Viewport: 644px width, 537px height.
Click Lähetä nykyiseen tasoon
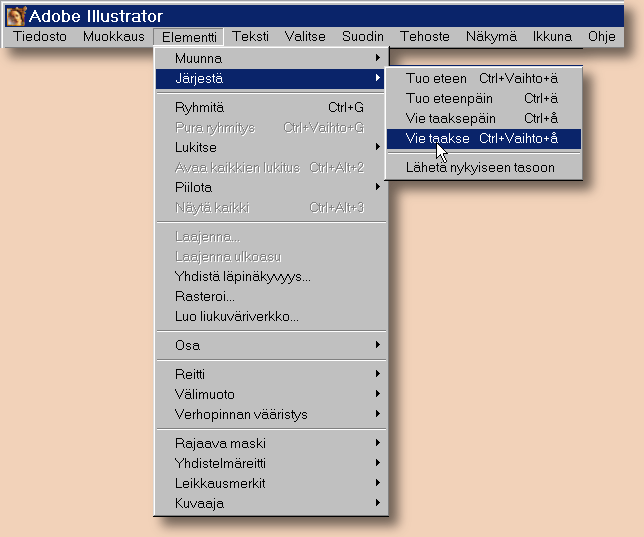(480, 167)
